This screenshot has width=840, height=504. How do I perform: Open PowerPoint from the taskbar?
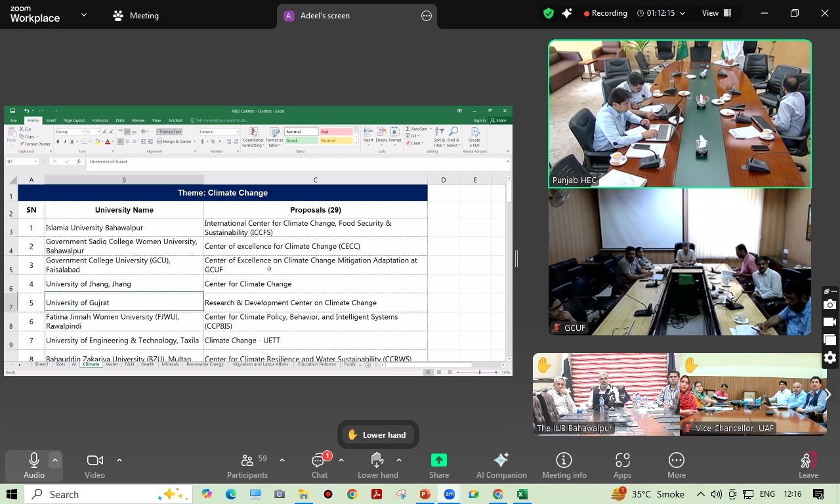(425, 494)
